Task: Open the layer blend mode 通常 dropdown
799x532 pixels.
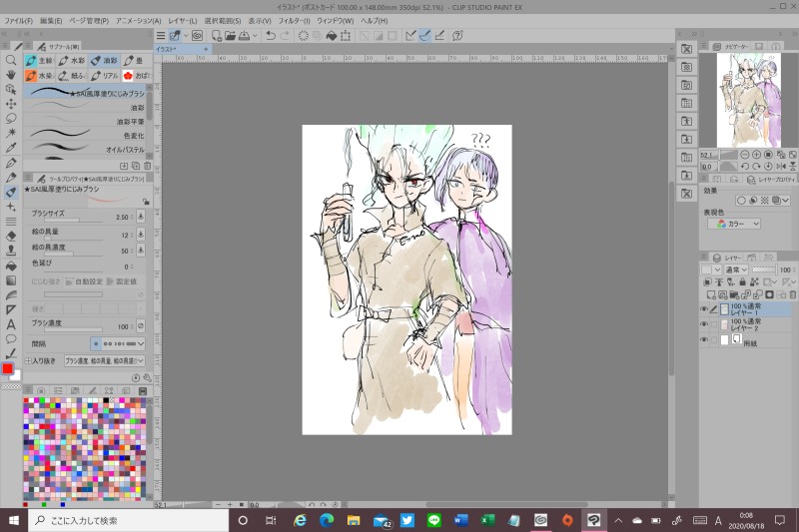Action: [x=735, y=269]
